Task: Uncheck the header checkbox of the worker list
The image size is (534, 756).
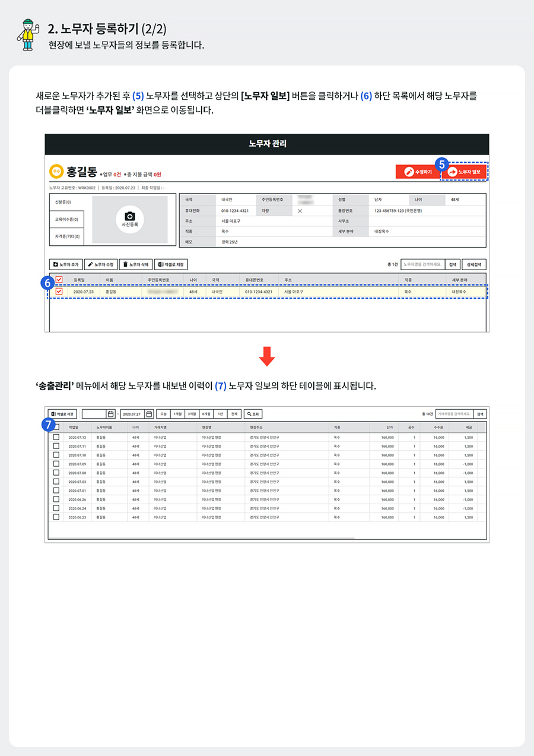Action: tap(59, 280)
